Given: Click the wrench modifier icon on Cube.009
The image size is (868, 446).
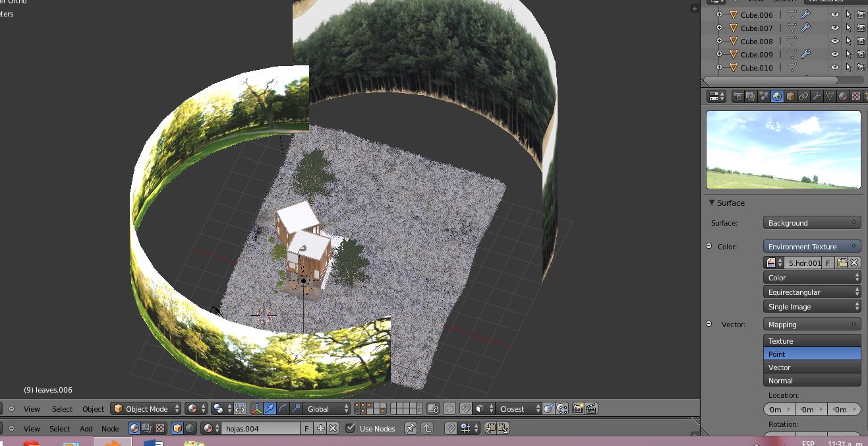Looking at the screenshot, I should (x=805, y=54).
